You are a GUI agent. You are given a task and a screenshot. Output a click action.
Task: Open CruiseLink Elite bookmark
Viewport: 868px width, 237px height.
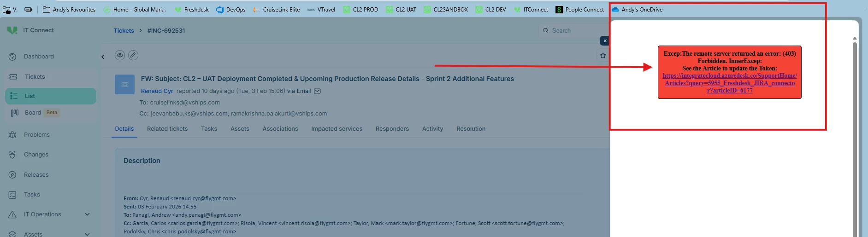(276, 9)
